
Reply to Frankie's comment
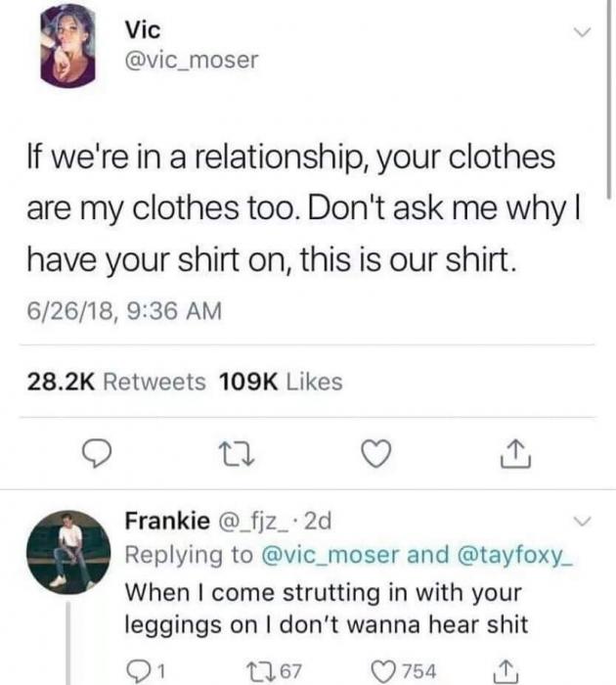pyautogui.click(x=139, y=668)
